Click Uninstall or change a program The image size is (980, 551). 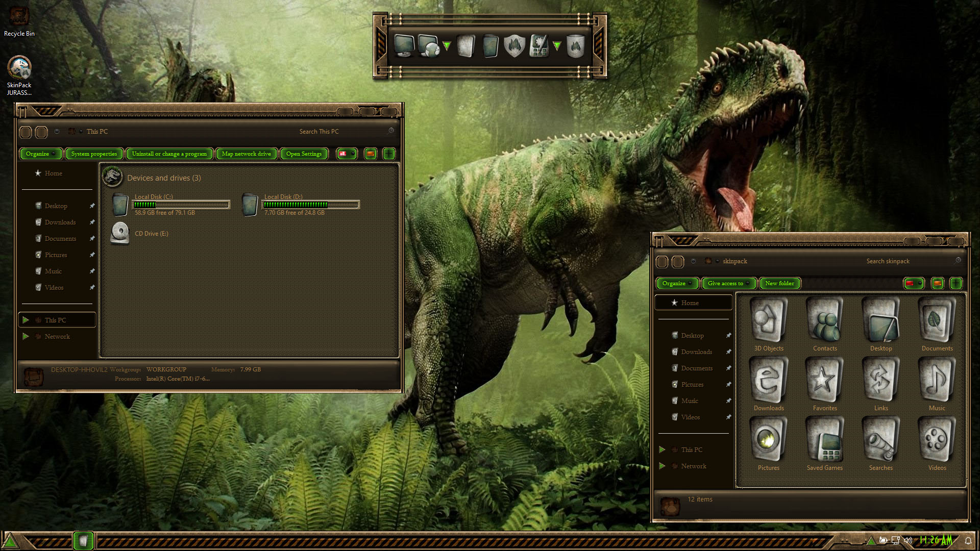pyautogui.click(x=169, y=154)
